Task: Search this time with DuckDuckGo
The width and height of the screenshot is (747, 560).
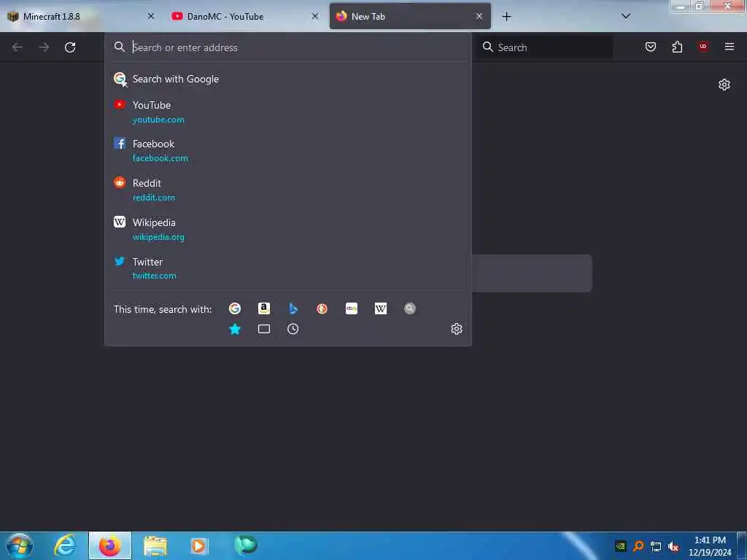Action: pyautogui.click(x=322, y=308)
